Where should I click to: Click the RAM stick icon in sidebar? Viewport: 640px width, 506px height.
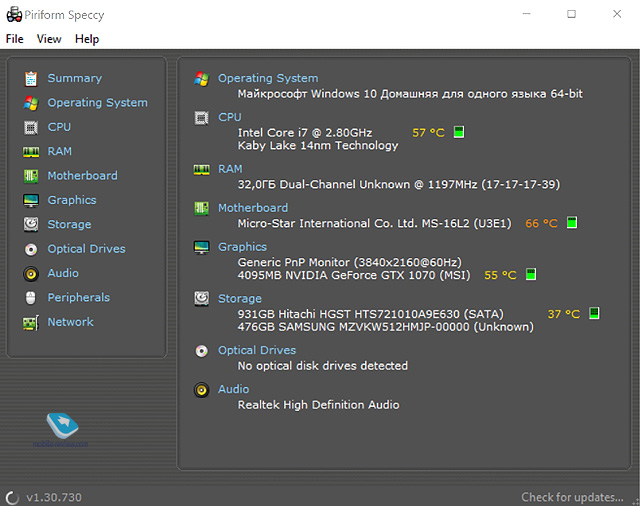coord(31,152)
